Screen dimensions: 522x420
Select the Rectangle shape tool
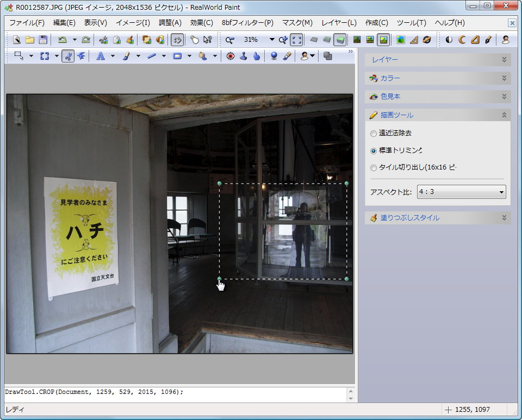point(177,56)
